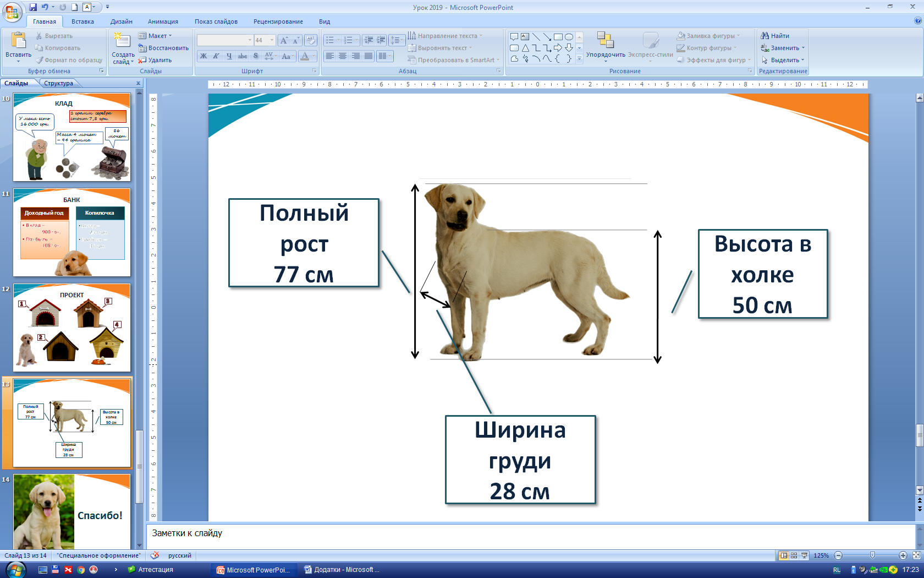Click the Arrange (Упорядочить) icon
This screenshot has height=578, width=924.
605,40
